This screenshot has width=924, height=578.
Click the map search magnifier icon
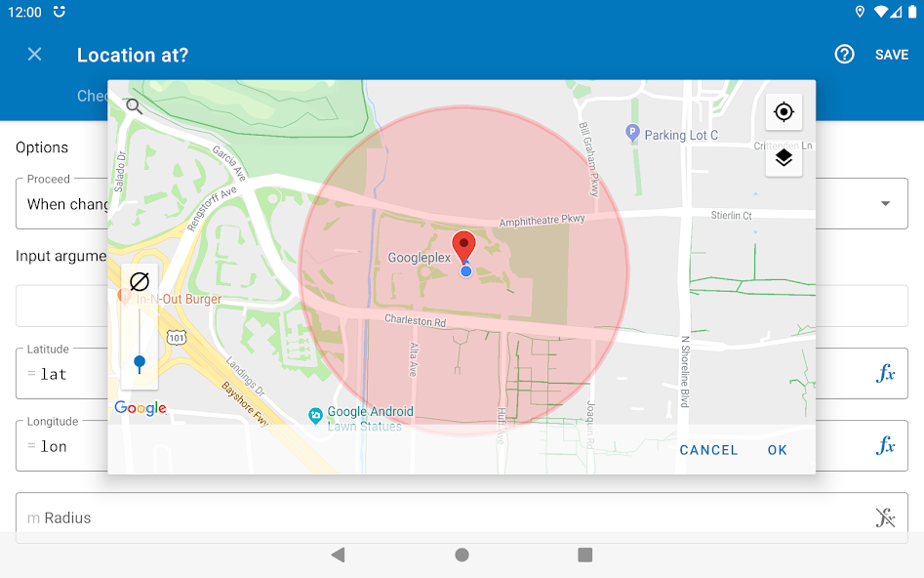coord(134,106)
